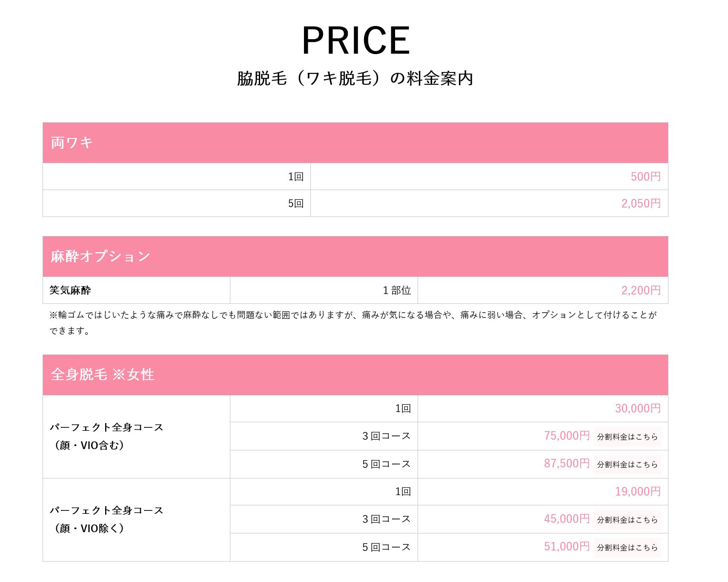Open installment pricing link beside 51,000円
Screen dimensions: 728x582
pos(627,547)
